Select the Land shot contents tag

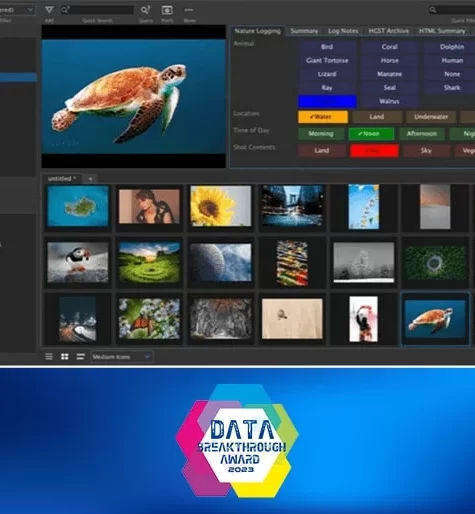point(321,151)
